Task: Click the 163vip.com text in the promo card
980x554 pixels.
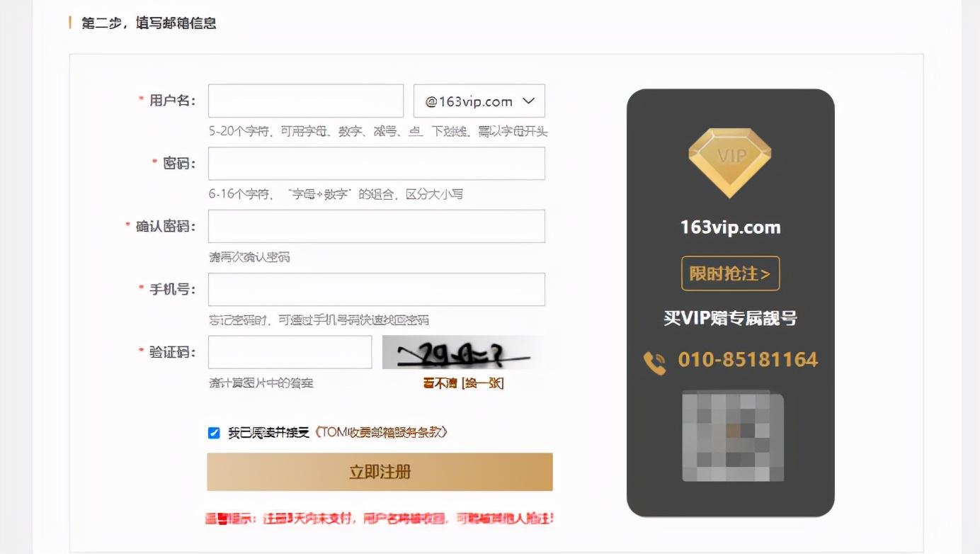Action: [730, 227]
